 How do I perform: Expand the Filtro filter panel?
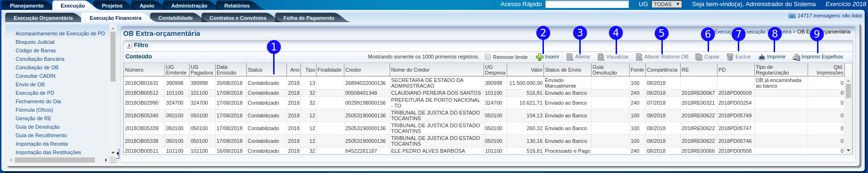point(129,46)
